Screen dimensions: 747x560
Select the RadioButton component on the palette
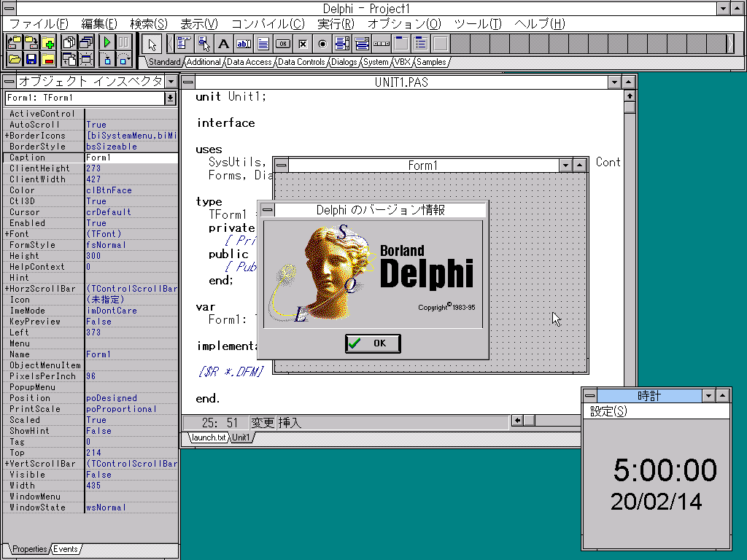point(323,44)
